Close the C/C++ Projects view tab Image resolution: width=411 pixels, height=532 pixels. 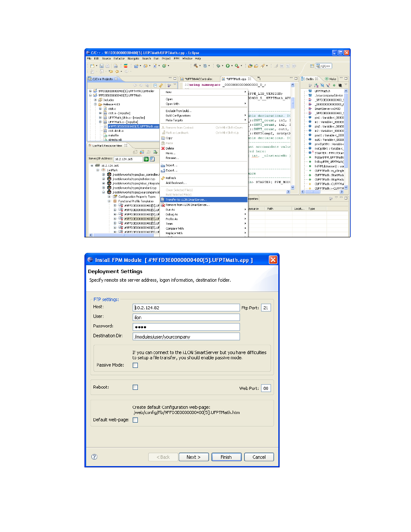click(116, 79)
